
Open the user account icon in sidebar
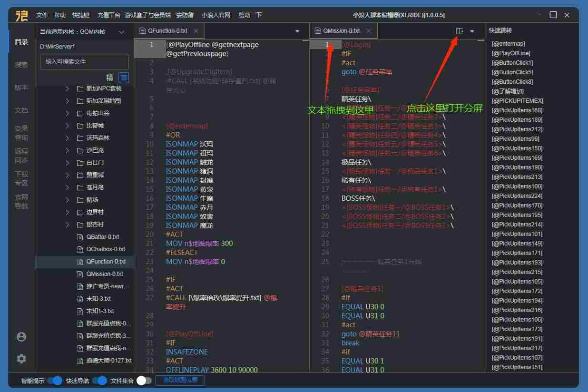tap(21, 337)
